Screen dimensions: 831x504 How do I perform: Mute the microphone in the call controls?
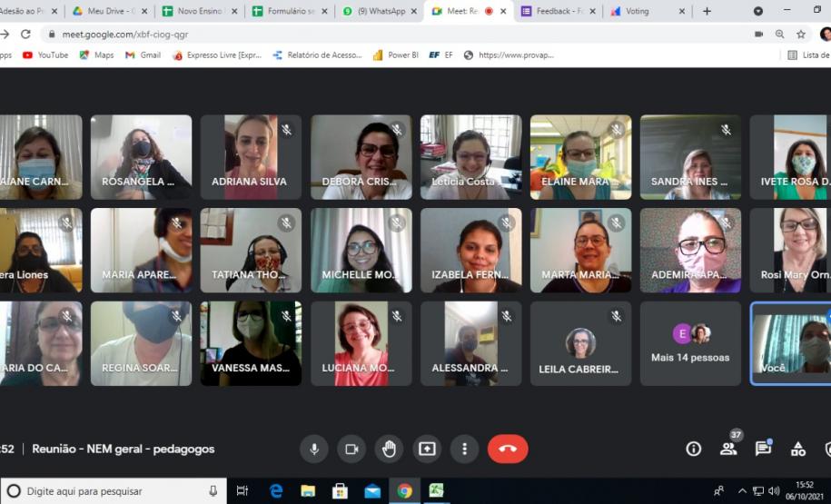coord(314,449)
